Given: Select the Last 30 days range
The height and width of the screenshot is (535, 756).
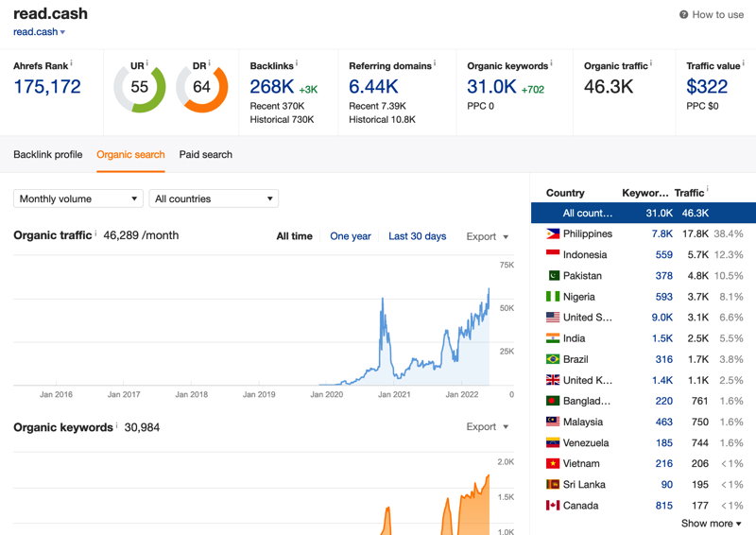Looking at the screenshot, I should coord(417,236).
